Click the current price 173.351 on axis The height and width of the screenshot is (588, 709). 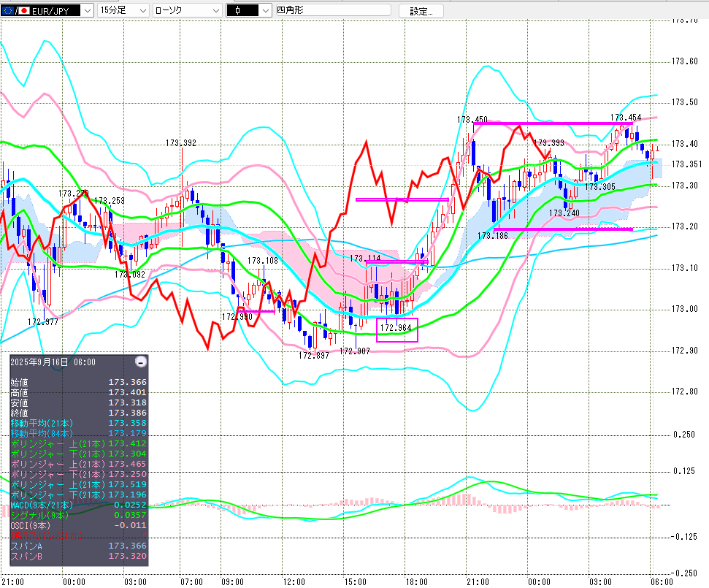tap(686, 164)
